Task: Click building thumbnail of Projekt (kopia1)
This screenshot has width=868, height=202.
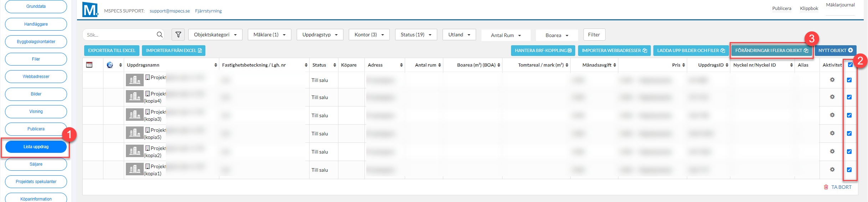Action: coord(134,169)
